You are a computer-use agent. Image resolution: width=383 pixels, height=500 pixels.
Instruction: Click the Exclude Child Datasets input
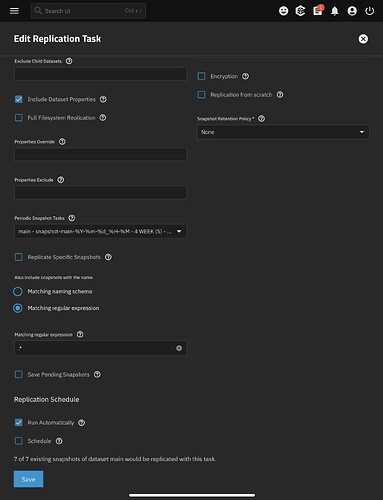pyautogui.click(x=100, y=74)
